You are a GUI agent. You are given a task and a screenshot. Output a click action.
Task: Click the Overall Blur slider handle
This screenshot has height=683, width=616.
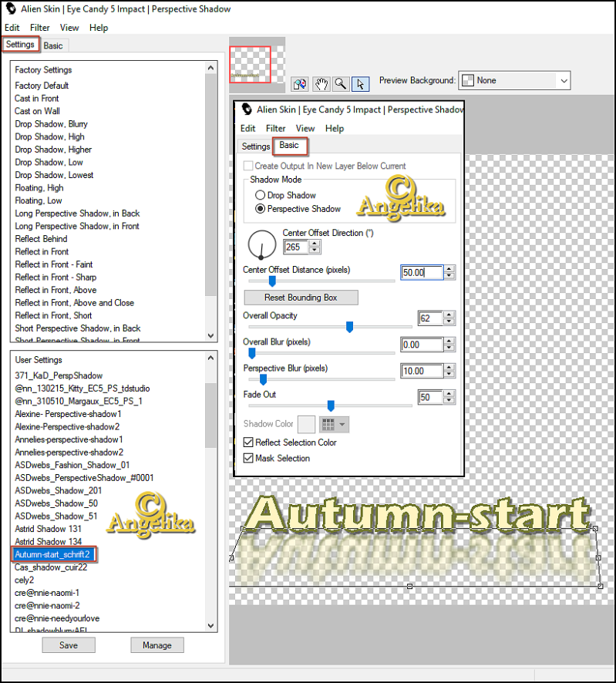pyautogui.click(x=252, y=353)
